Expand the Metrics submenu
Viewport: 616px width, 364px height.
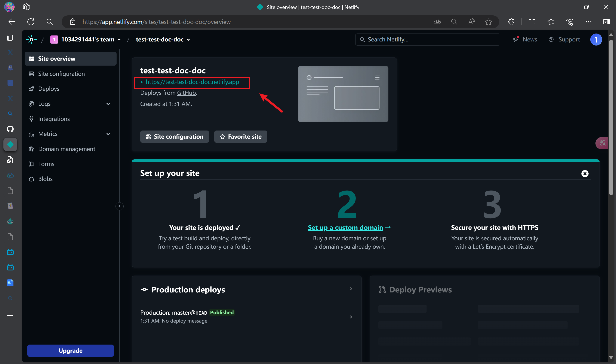(108, 134)
